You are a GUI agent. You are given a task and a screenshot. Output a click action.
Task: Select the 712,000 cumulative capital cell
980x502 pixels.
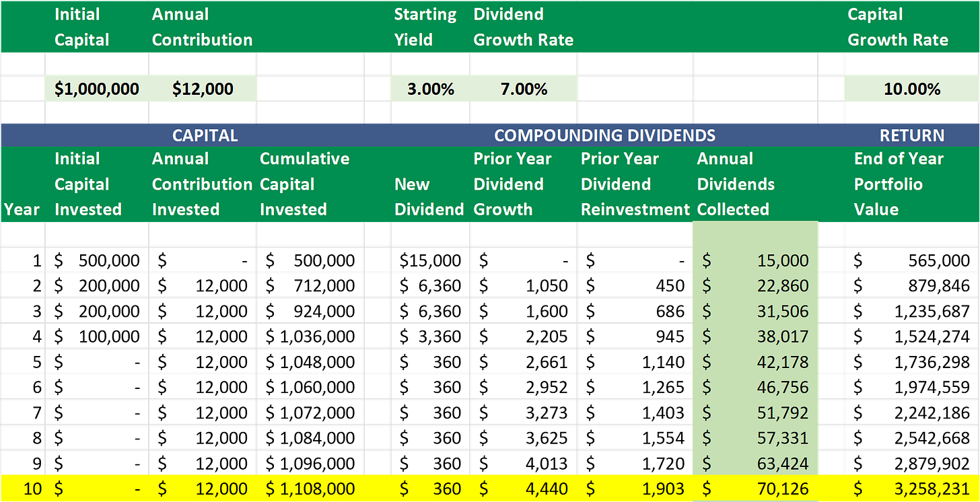tap(310, 286)
